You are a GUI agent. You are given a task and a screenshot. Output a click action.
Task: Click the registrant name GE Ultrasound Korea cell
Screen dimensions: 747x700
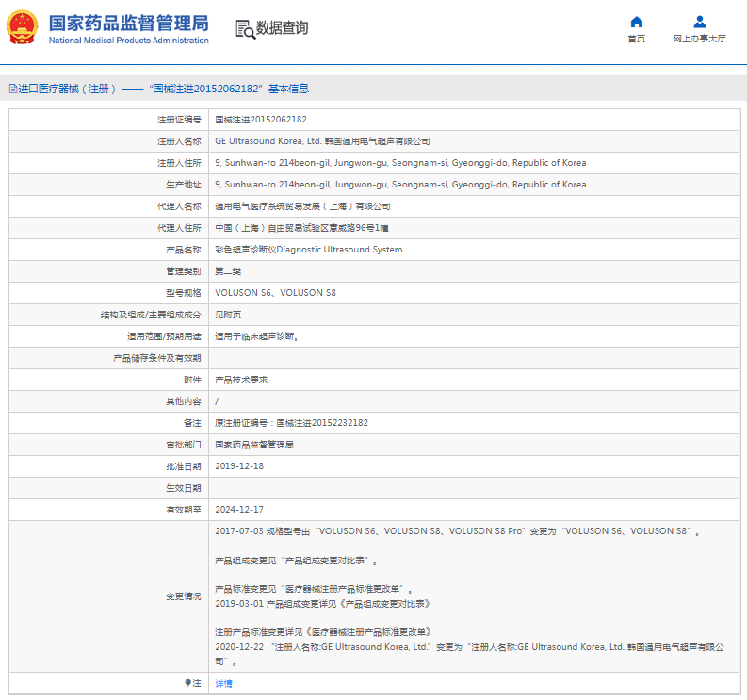pyautogui.click(x=322, y=141)
